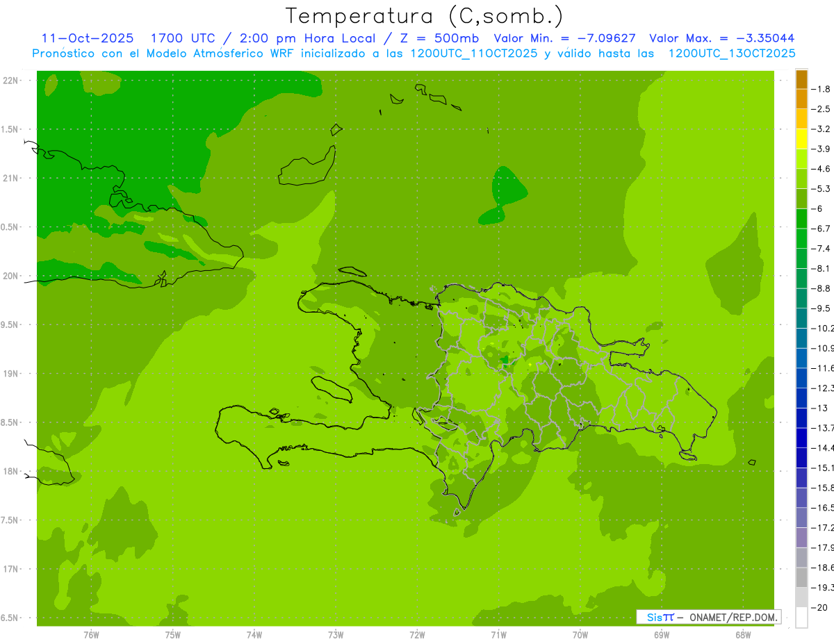
Task: Click the 74W longitude axis label
Action: (254, 634)
